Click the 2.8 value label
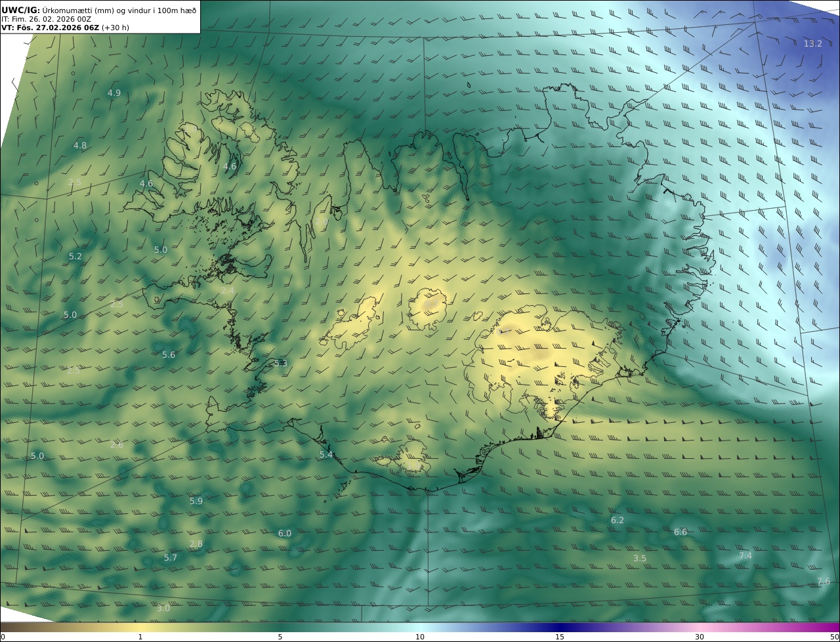Screen dimensions: 840x642 pyautogui.click(x=196, y=544)
